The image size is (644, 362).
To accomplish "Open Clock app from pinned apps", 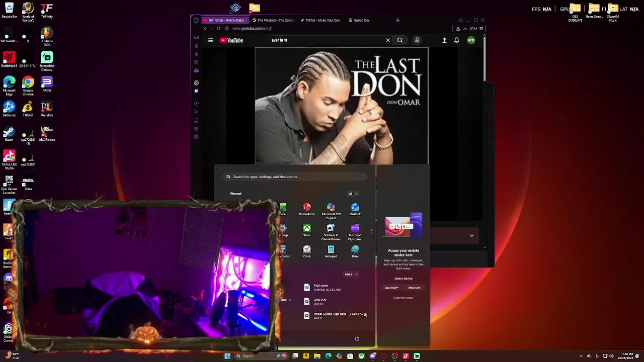I will (306, 252).
